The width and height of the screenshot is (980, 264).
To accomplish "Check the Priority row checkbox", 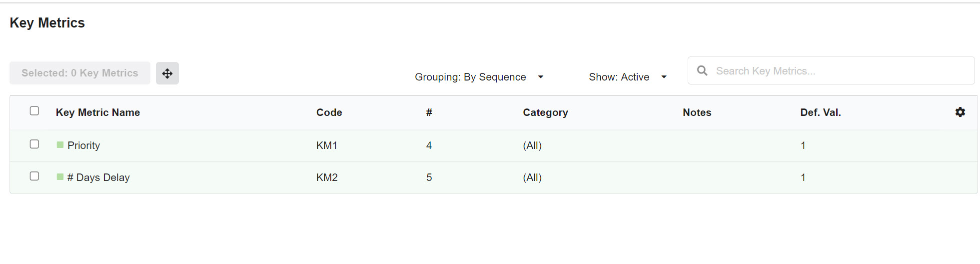I will coord(34,144).
